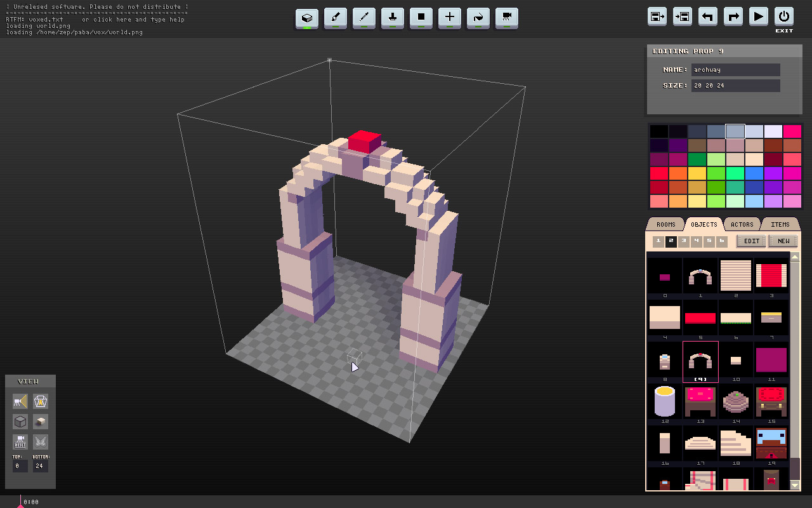Reset the camera view
Image resolution: width=812 pixels, height=508 pixels.
[20, 442]
